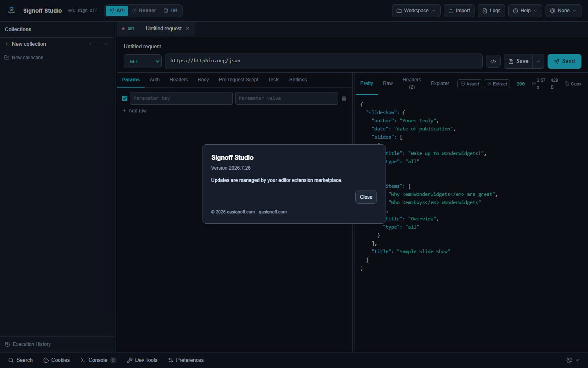Open the Logs view
The image size is (588, 368).
pos(491,11)
